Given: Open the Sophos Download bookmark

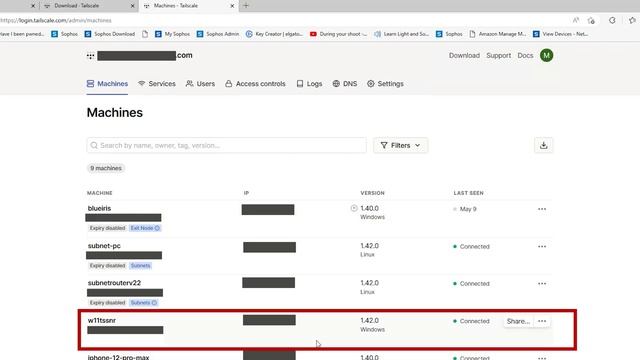Looking at the screenshot, I should [110, 34].
